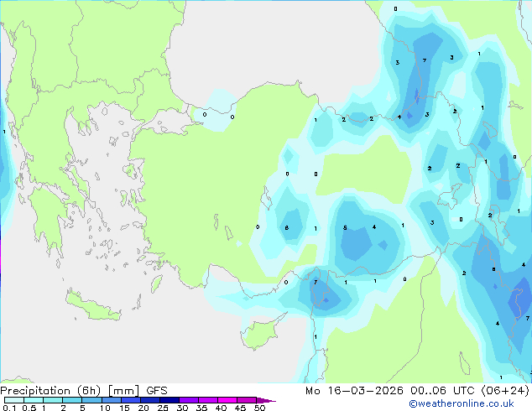Click the 20–25 mm legend swatch
The image size is (532, 411).
[x=149, y=400]
